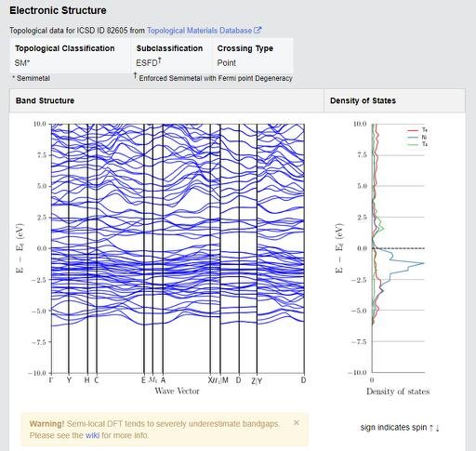Click the red Te legend line
Viewport: 476px width, 451px height.
point(413,130)
